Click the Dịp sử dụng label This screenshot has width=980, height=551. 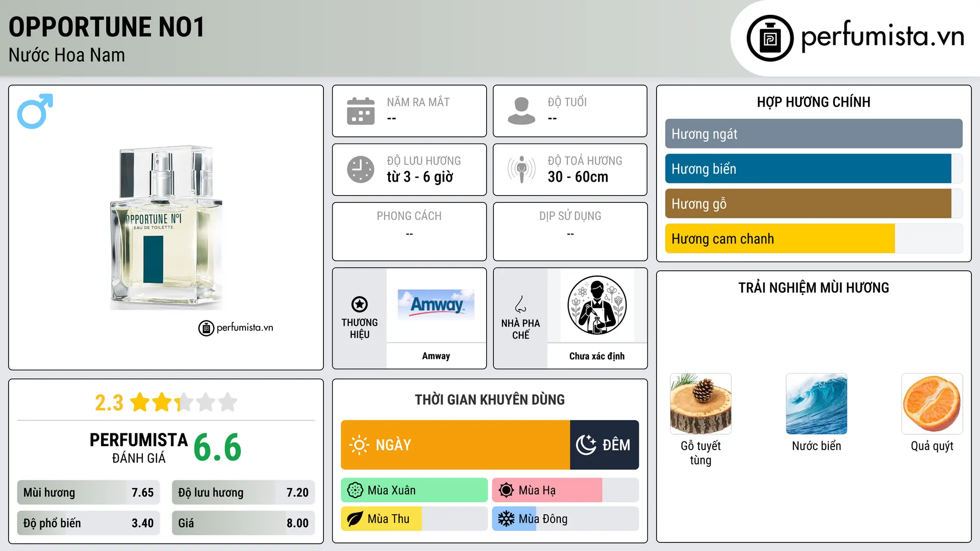(x=570, y=216)
